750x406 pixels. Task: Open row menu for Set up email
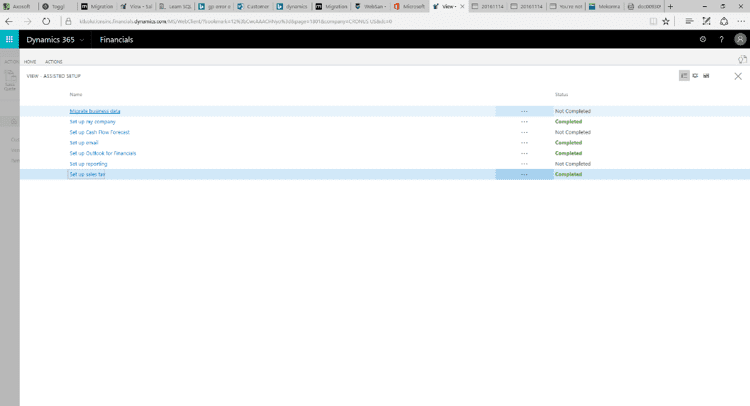point(523,143)
